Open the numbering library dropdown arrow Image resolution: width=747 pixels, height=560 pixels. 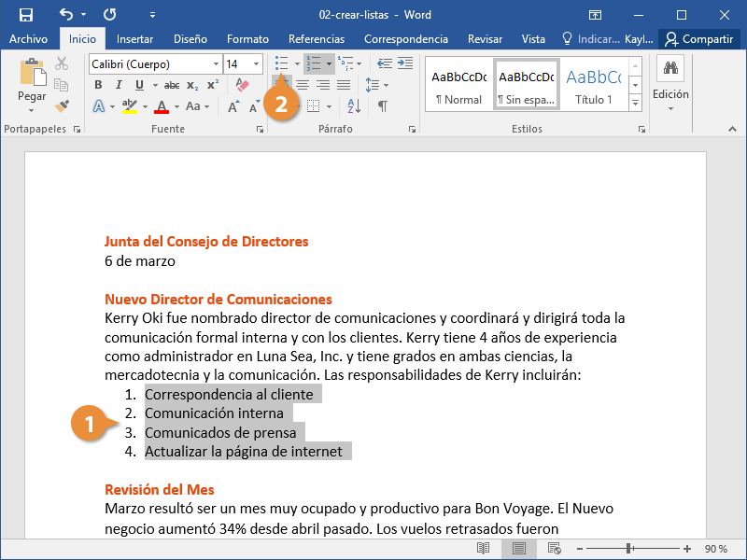pos(329,63)
